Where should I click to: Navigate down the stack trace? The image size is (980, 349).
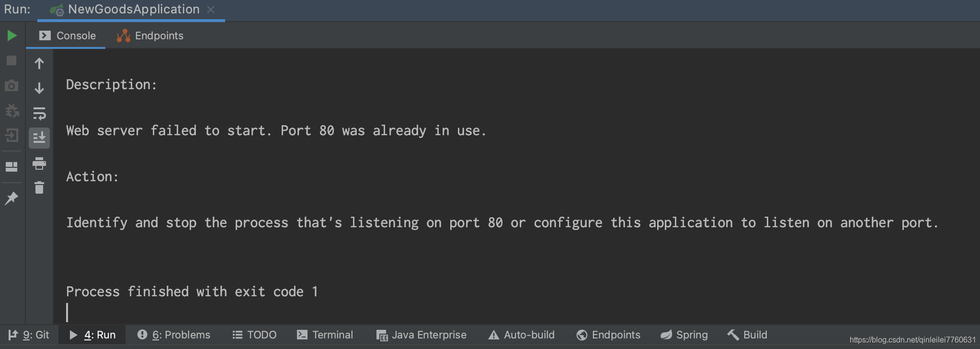coord(39,88)
